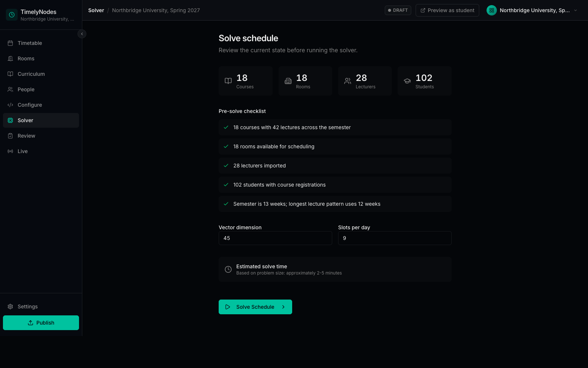Image resolution: width=588 pixels, height=368 pixels.
Task: Click the Lecturers people icon in the stats
Action: 348,81
